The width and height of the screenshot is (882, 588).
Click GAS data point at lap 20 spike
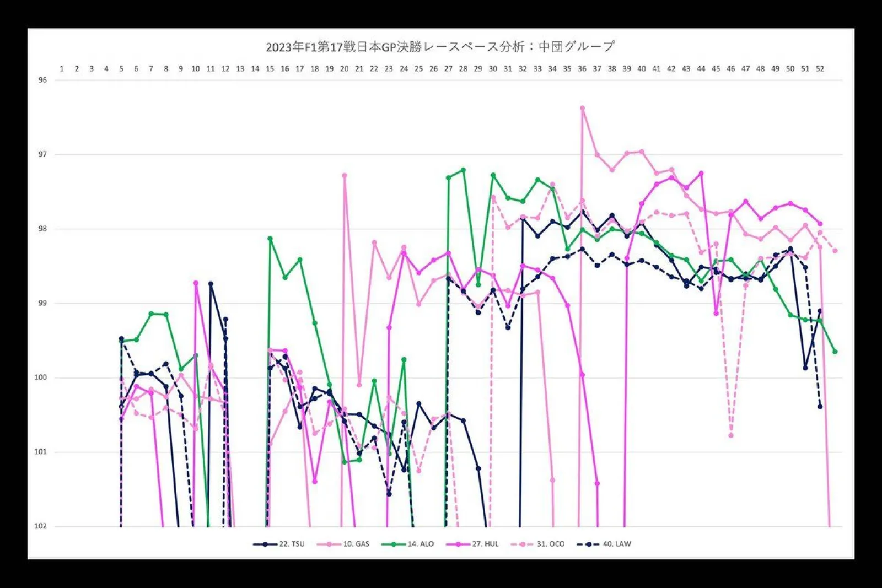pyautogui.click(x=345, y=175)
